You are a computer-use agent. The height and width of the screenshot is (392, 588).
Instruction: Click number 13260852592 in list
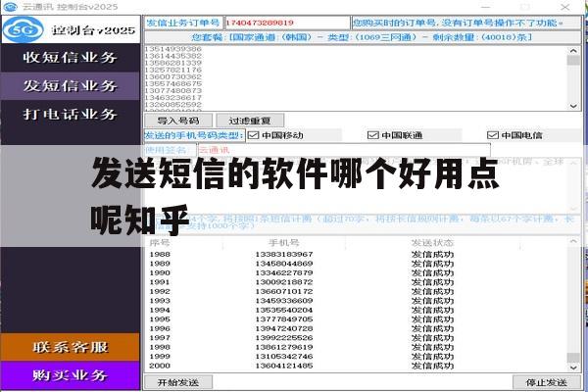(173, 104)
